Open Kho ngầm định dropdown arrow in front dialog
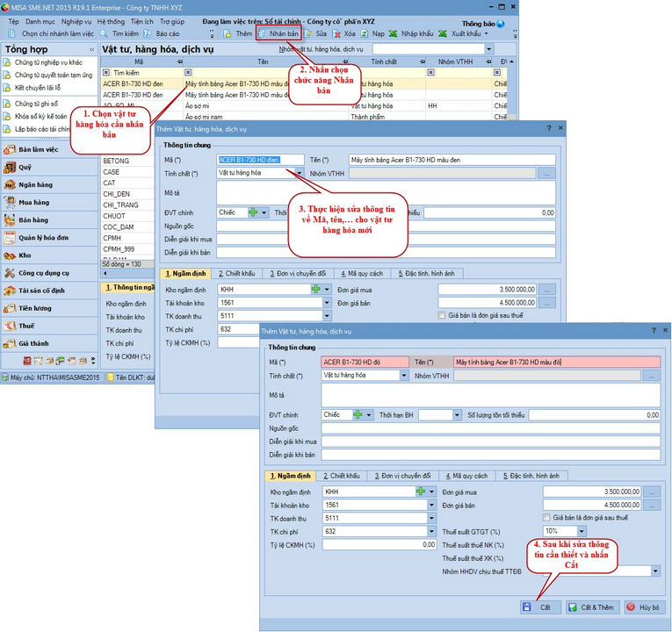 tap(432, 492)
